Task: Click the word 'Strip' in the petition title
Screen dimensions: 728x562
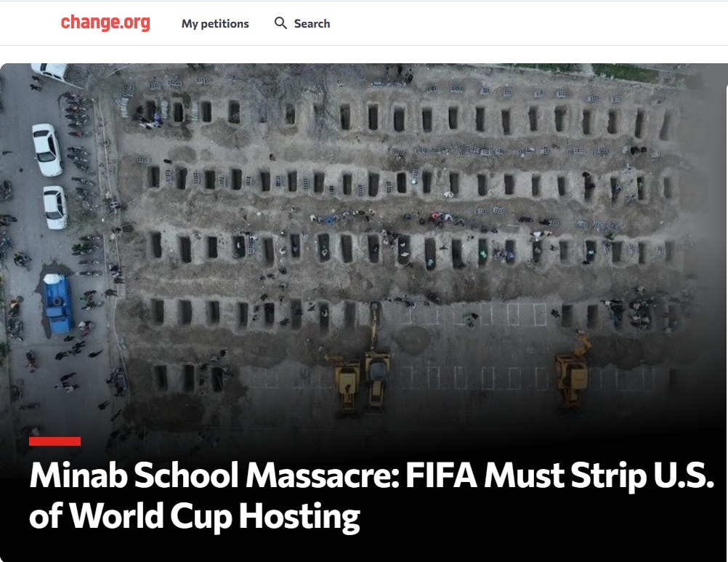Action: click(608, 478)
